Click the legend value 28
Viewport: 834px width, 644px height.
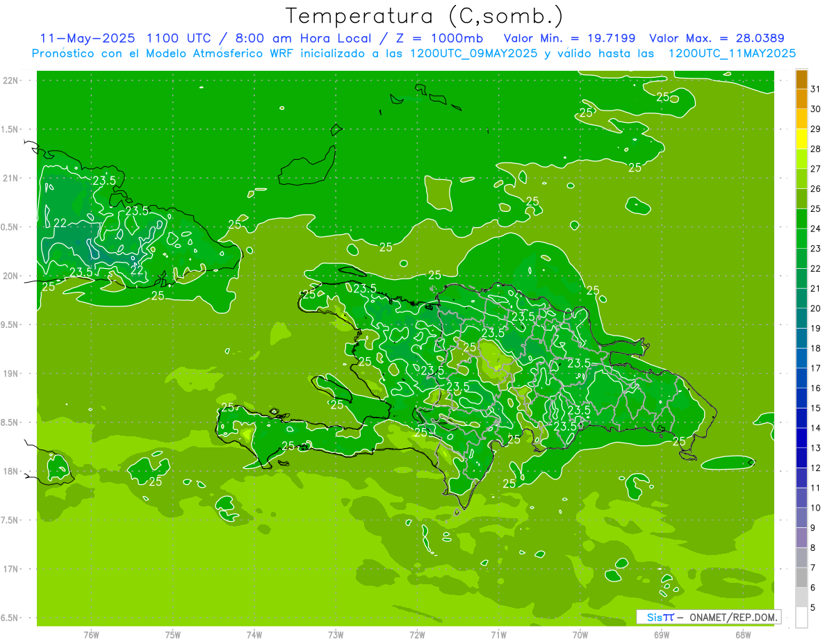coord(815,149)
